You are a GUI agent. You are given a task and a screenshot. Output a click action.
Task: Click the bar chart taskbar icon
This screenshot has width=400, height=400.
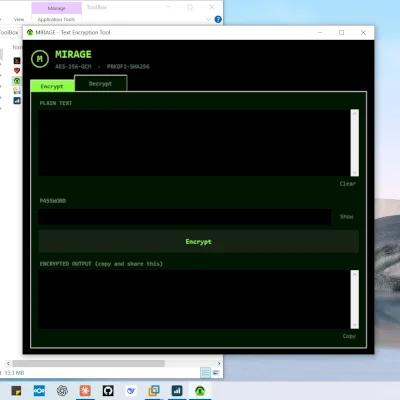click(x=177, y=390)
